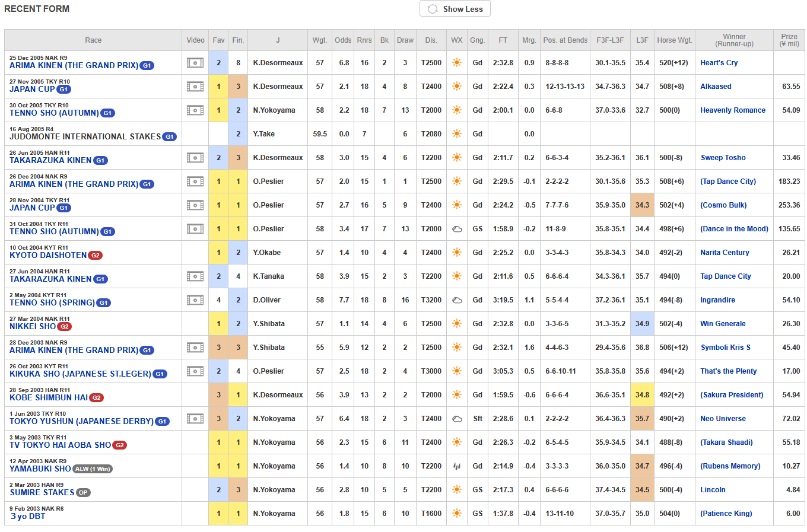This screenshot has width=807, height=532.
Task: Open Win Generale horse link
Action: (x=723, y=324)
